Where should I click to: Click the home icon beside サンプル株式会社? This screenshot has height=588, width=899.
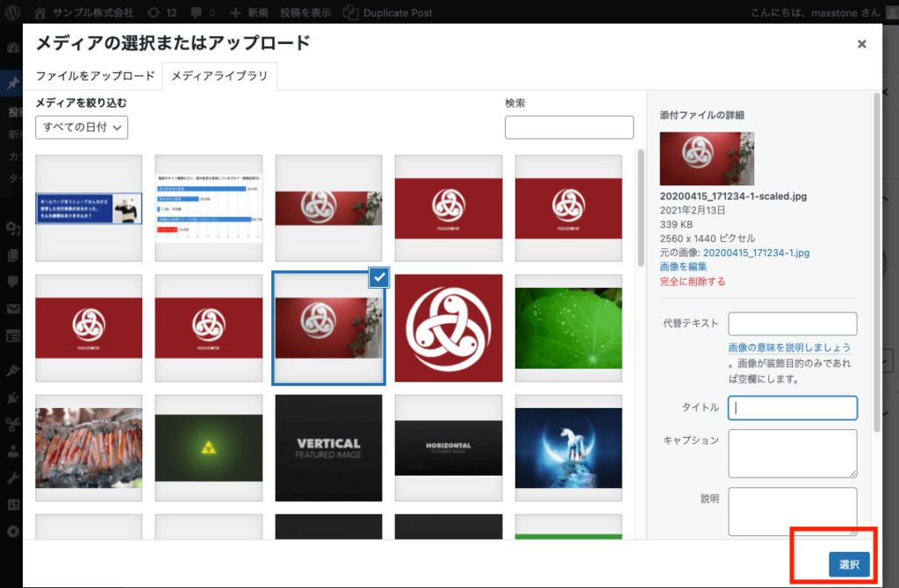point(39,12)
